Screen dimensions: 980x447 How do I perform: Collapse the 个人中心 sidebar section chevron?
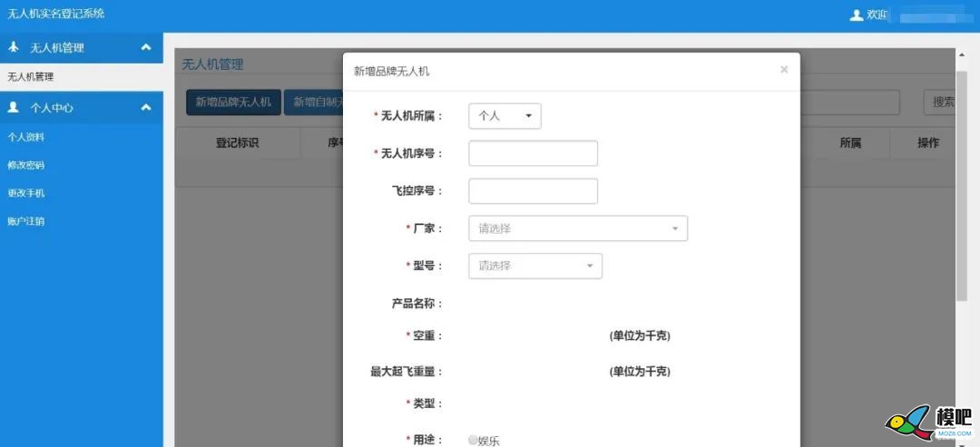click(146, 107)
